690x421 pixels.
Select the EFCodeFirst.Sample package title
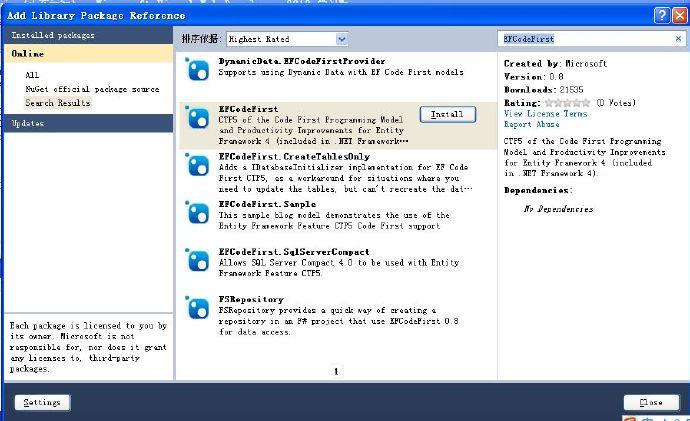(x=267, y=204)
